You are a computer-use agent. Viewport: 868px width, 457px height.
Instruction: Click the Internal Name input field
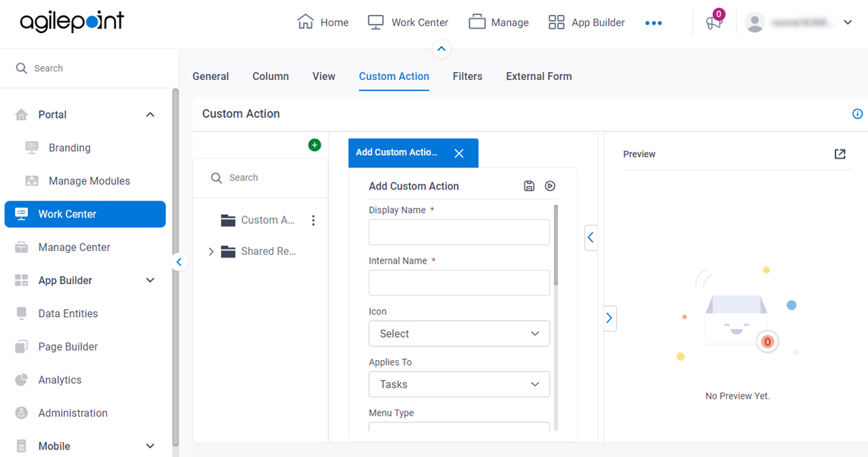click(459, 283)
